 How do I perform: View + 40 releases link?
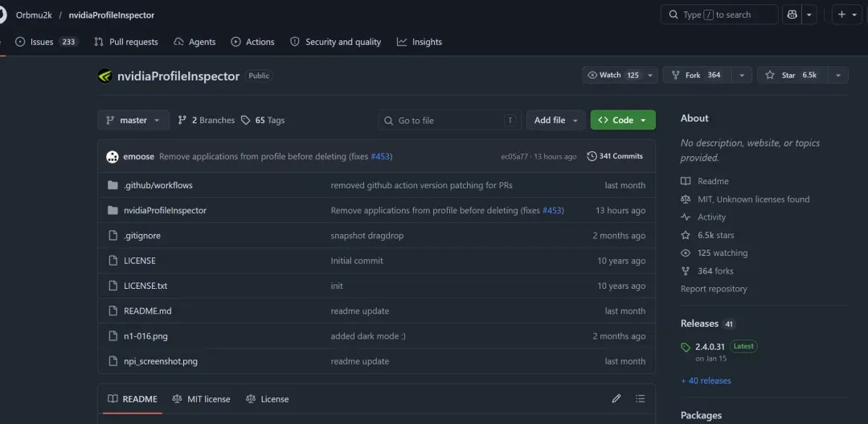[x=706, y=381]
